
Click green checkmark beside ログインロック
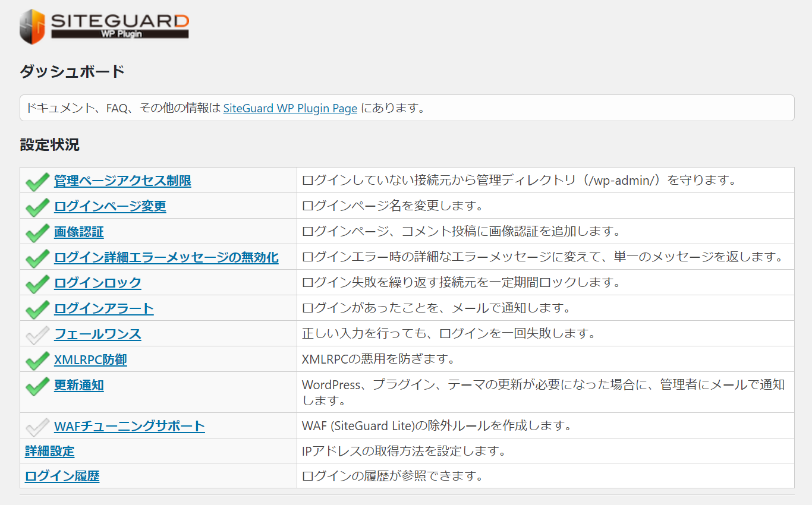pyautogui.click(x=37, y=283)
